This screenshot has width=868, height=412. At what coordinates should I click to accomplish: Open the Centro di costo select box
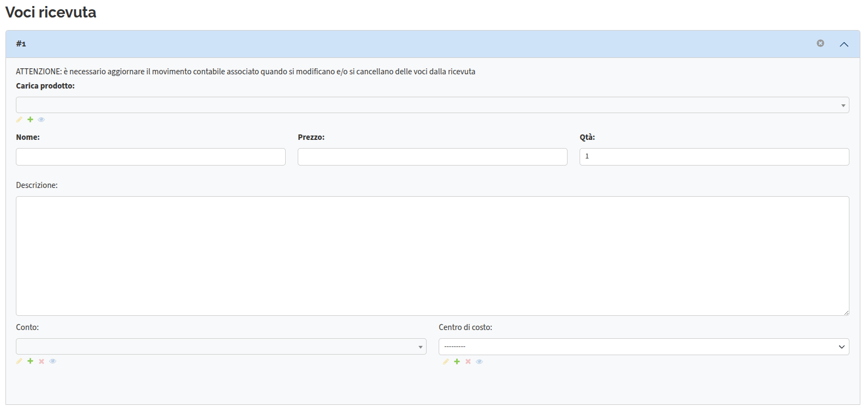[x=644, y=346]
